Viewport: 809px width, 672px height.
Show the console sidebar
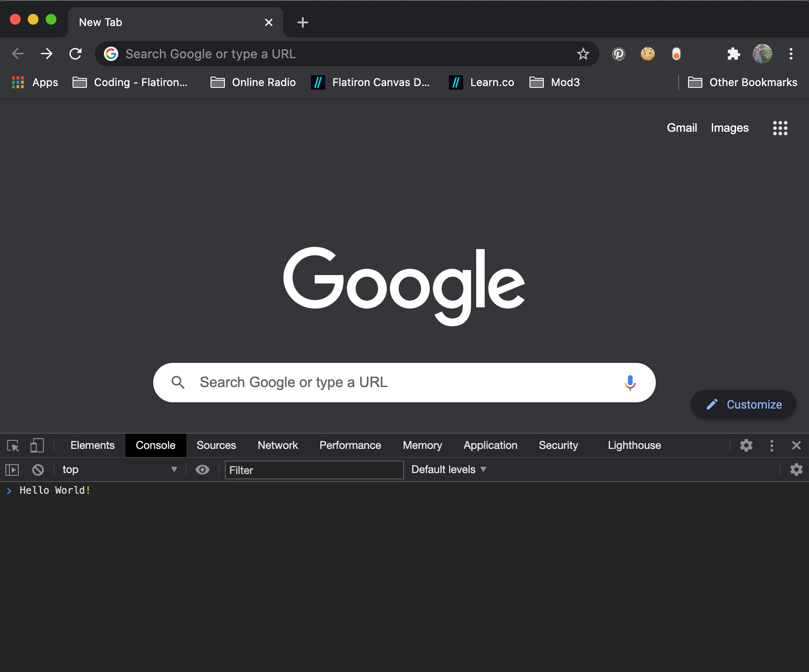click(12, 470)
